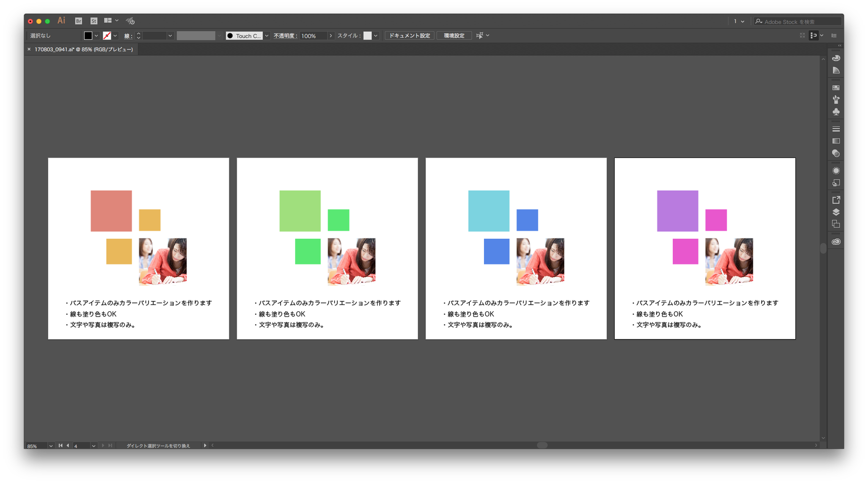Click the ドキュメント設定 button

[x=409, y=35]
